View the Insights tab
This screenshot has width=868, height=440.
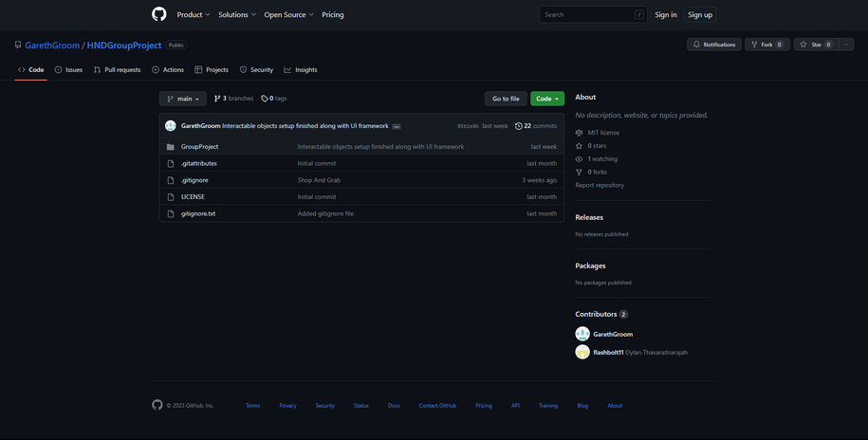301,70
